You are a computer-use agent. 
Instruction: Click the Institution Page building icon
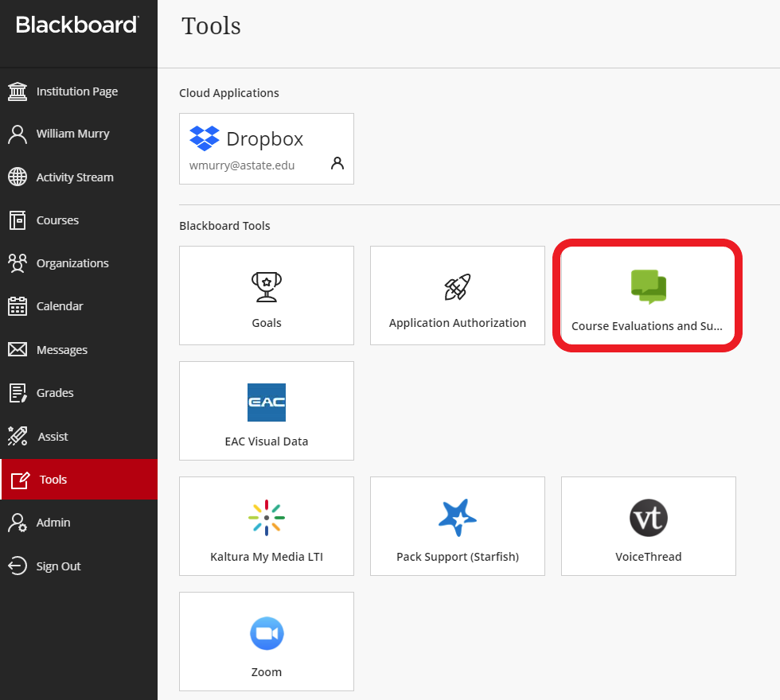tap(18, 91)
